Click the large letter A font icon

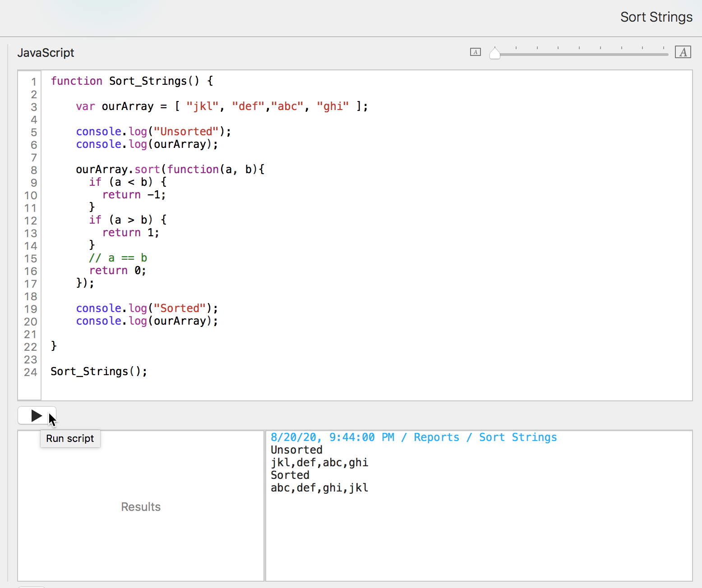click(x=683, y=52)
